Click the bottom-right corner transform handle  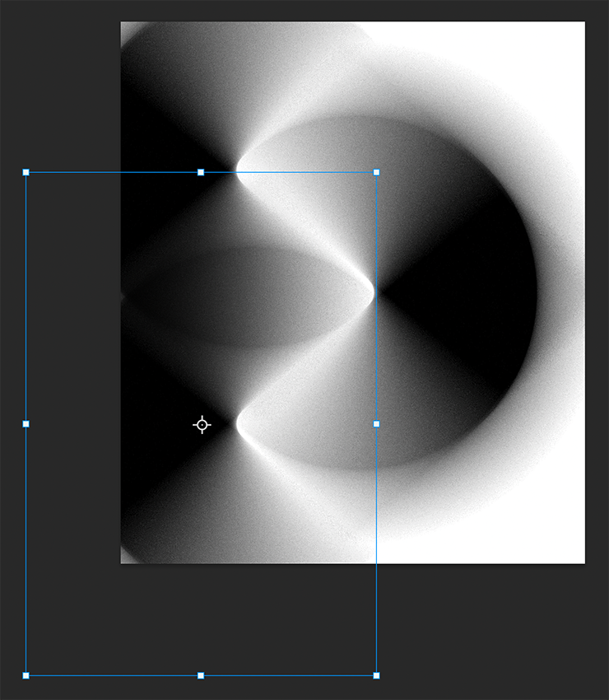pyautogui.click(x=376, y=675)
